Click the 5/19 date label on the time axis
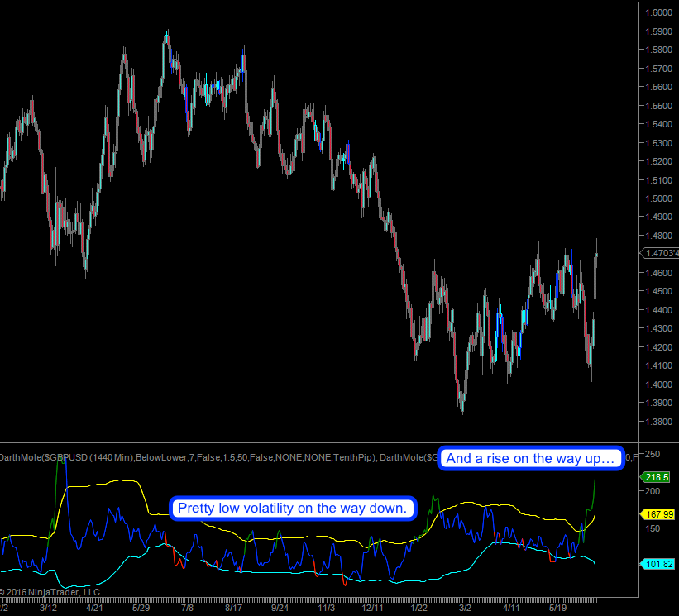Image resolution: width=679 pixels, height=616 pixels. (561, 608)
